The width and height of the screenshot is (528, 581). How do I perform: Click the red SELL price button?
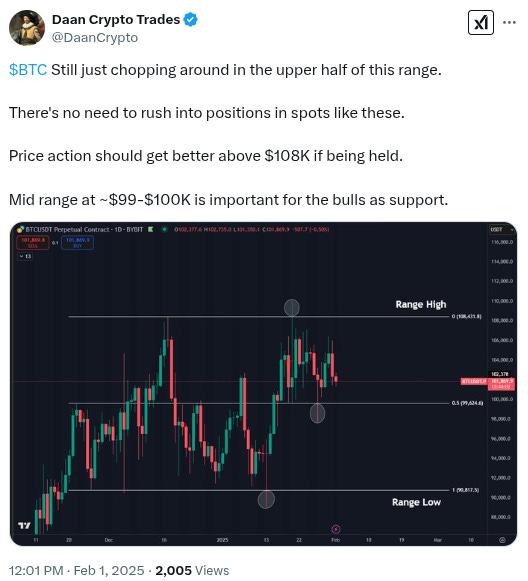pos(33,242)
